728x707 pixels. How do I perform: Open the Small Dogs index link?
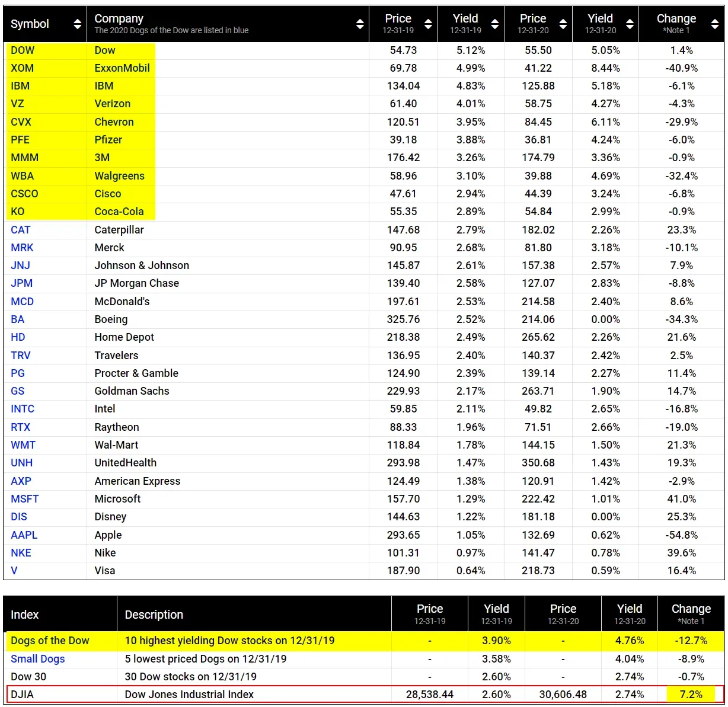(38, 659)
